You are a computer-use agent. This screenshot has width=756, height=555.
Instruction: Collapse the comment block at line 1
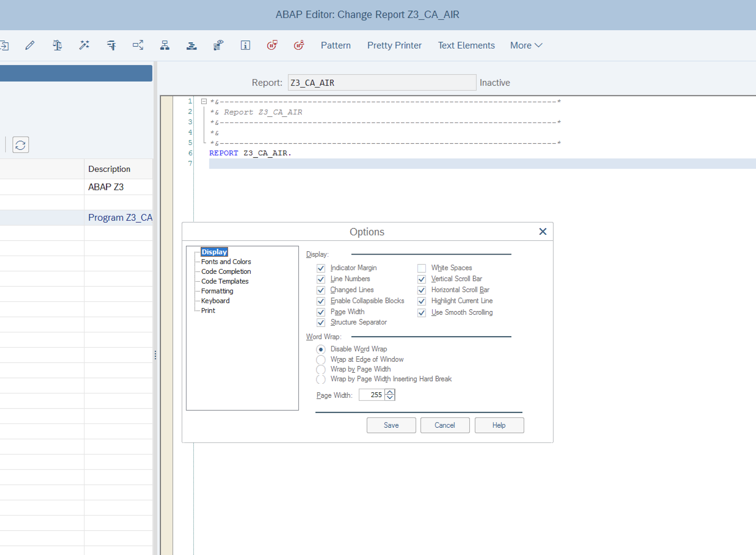click(203, 101)
